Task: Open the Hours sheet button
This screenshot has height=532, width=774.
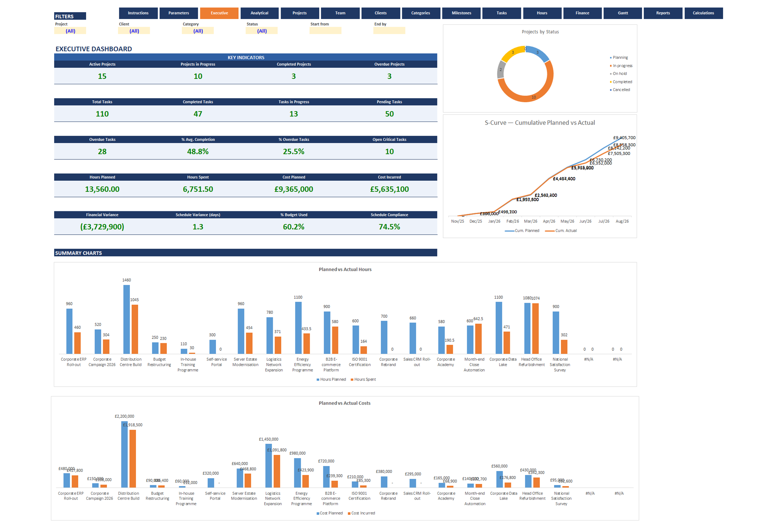Action: tap(542, 13)
